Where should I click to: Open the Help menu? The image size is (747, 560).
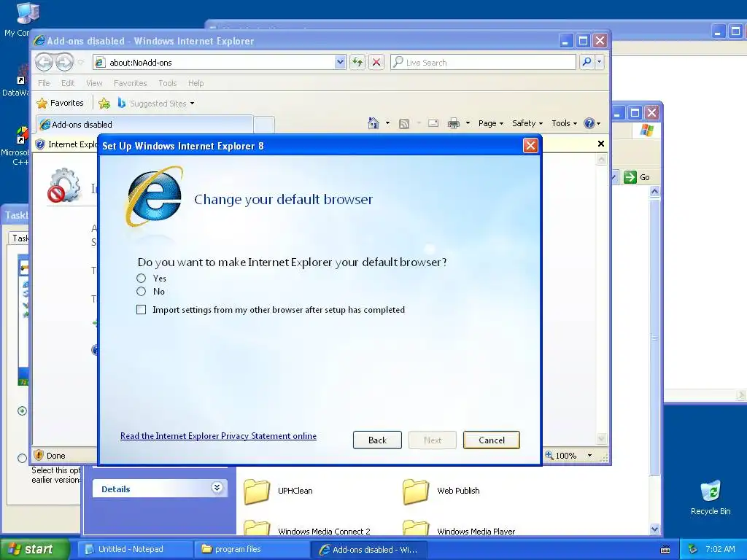click(196, 83)
